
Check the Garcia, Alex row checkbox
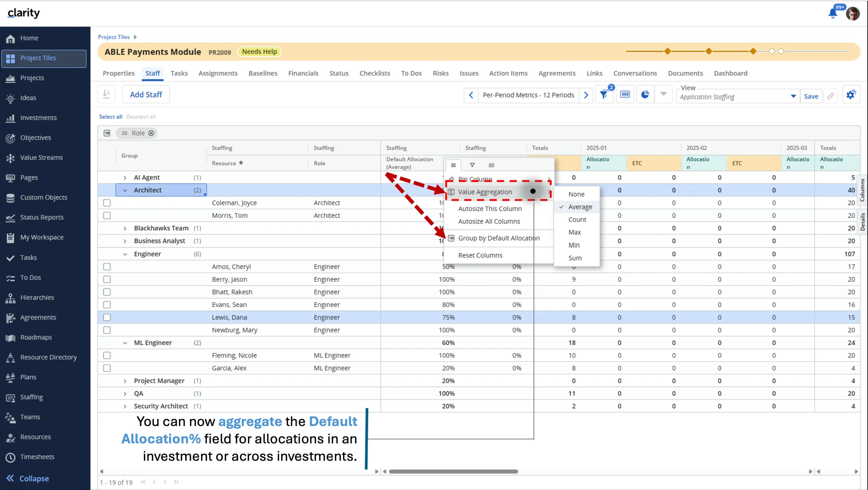click(x=107, y=368)
